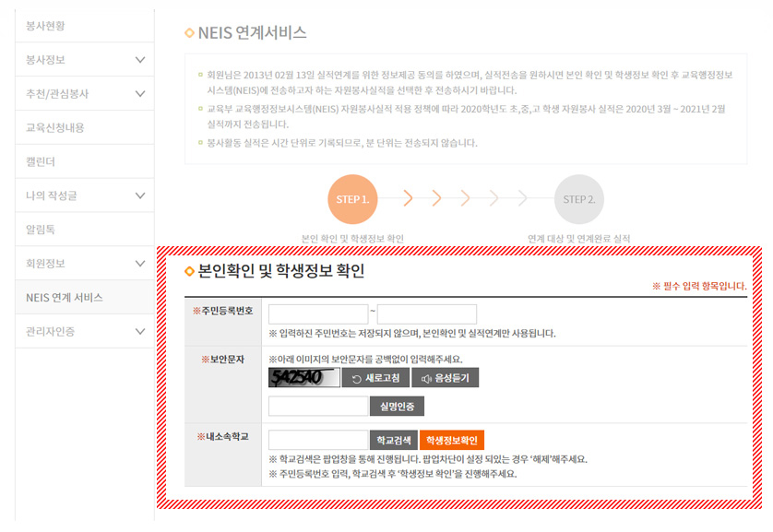Open 관리자인증 sidebar menu
Image resolution: width=773 pixels, height=532 pixels.
click(84, 332)
